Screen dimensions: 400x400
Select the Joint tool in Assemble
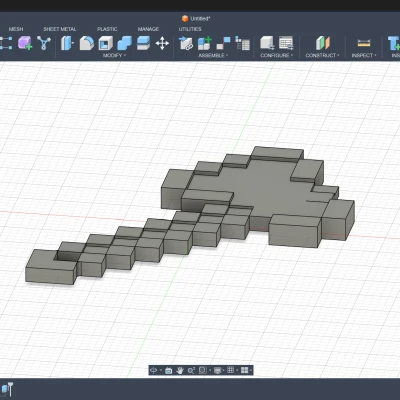(223, 43)
